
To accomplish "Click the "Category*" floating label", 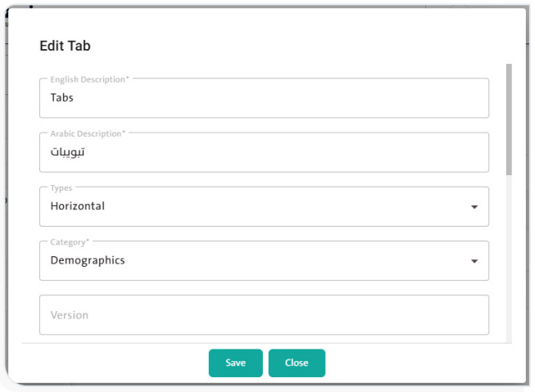I will 69,242.
